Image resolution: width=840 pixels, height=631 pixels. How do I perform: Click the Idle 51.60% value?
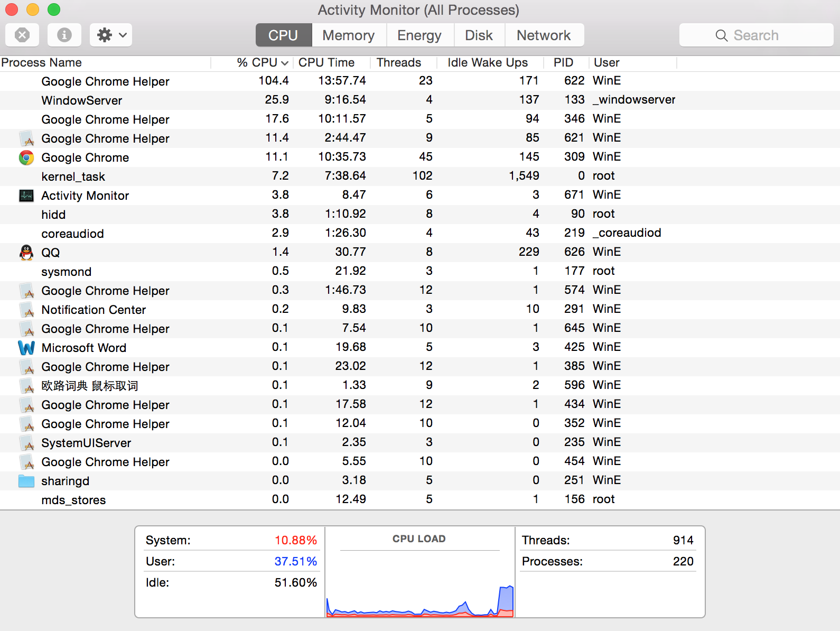(296, 583)
